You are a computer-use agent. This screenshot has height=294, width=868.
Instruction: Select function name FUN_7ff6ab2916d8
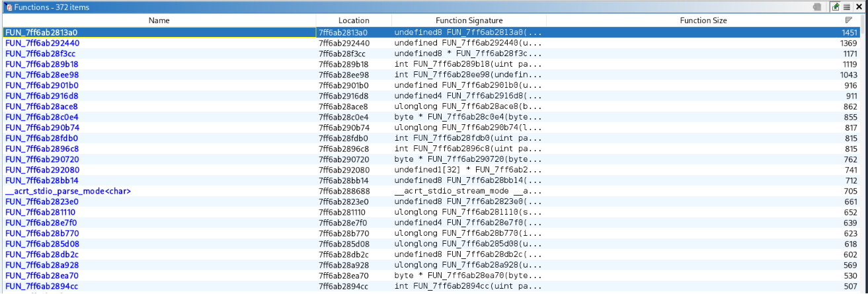[42, 96]
